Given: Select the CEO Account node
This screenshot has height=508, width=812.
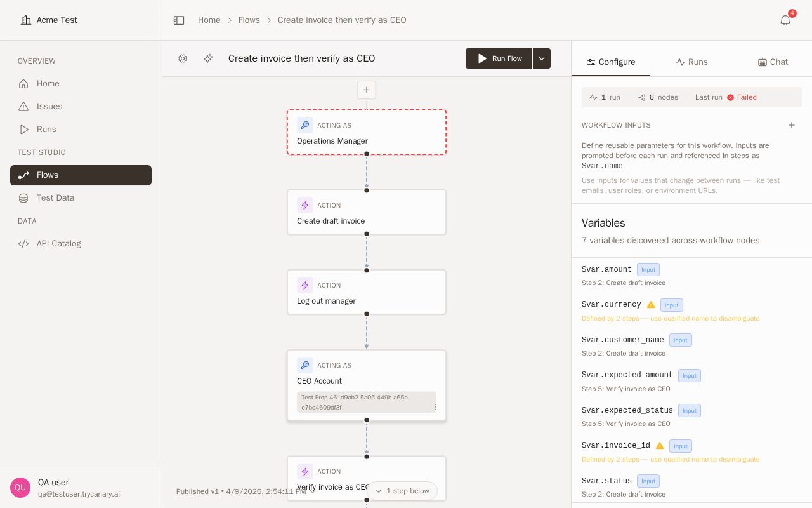Looking at the screenshot, I should coord(367,385).
